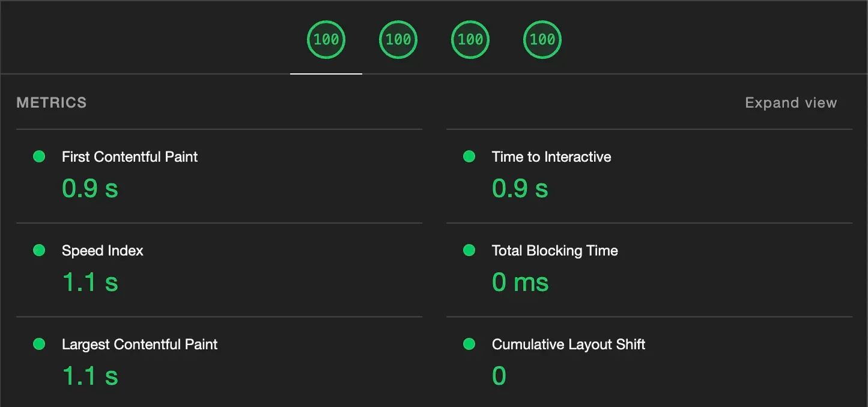The height and width of the screenshot is (407, 868).
Task: Click the 0 ms Total Blocking Time value
Action: pos(520,283)
